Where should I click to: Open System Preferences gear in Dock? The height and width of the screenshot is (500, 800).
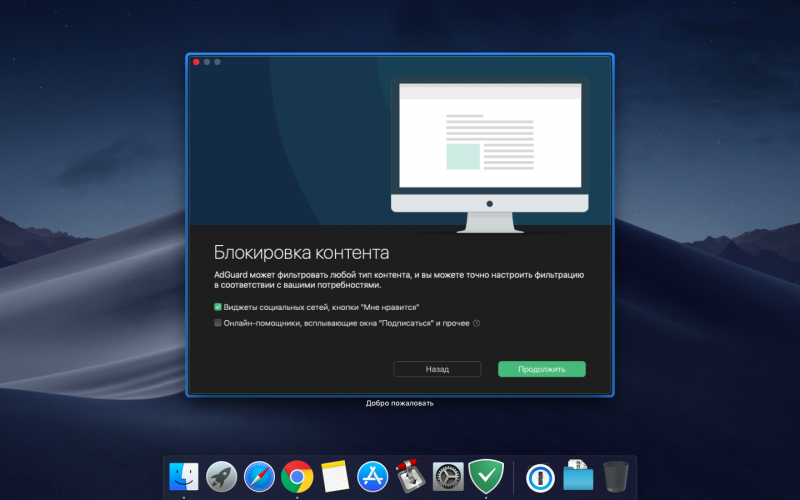tap(448, 477)
